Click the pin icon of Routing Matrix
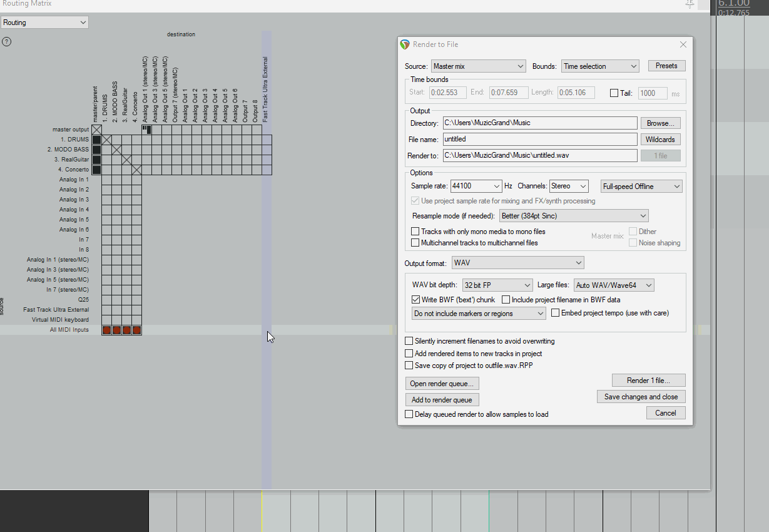Screen dimensions: 769x532 click(690, 4)
